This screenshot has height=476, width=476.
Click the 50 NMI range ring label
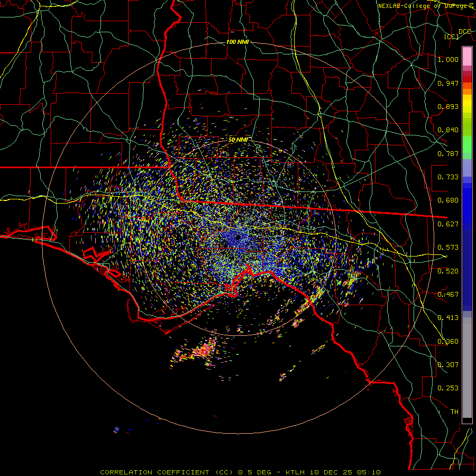click(238, 140)
